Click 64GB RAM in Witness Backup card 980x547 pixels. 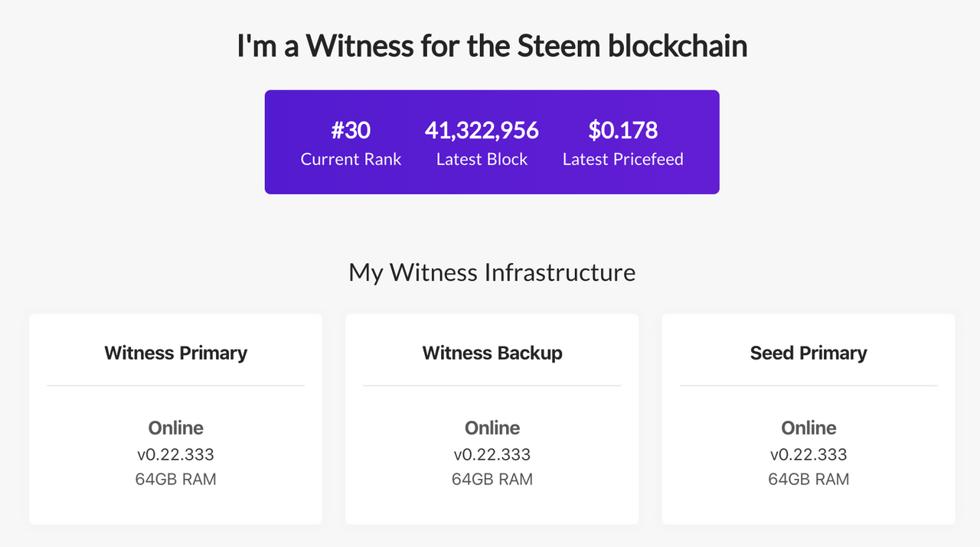(492, 480)
